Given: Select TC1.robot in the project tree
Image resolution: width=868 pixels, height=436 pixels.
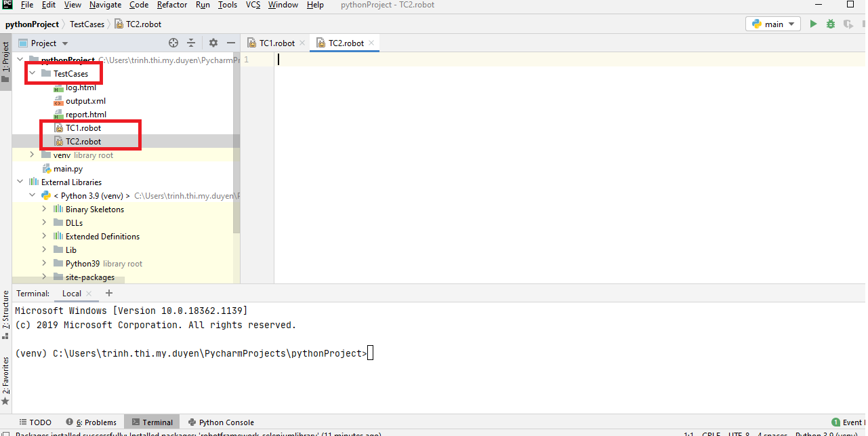Looking at the screenshot, I should click(x=83, y=127).
